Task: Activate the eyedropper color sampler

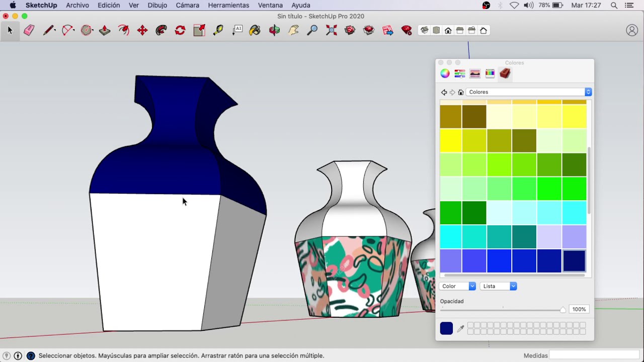Action: (460, 329)
